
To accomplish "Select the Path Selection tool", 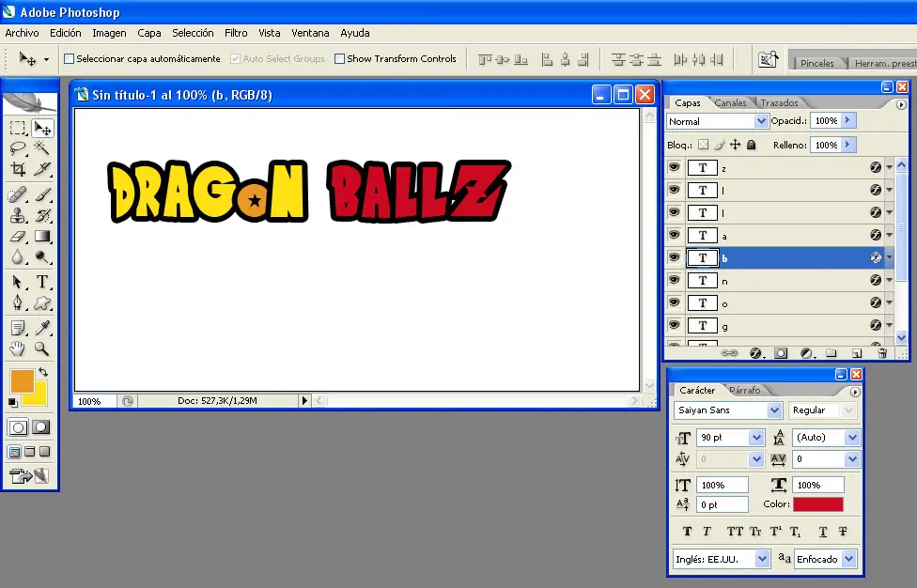I will (18, 282).
